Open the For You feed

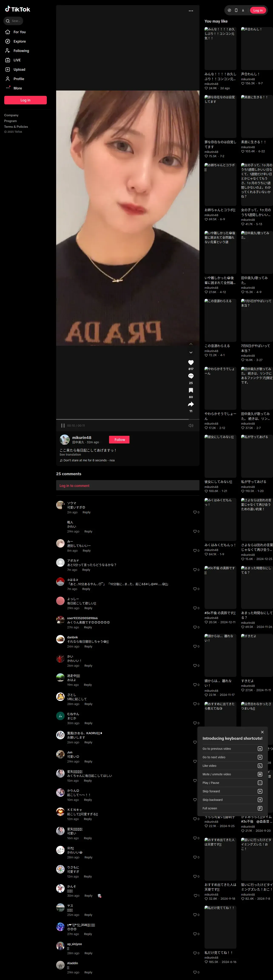click(x=16, y=32)
